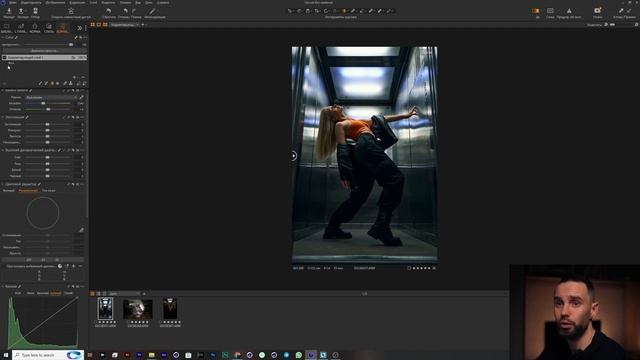Select the Blue channel tab in the Curve tool
This screenshot has width=640, height=360.
(68, 293)
